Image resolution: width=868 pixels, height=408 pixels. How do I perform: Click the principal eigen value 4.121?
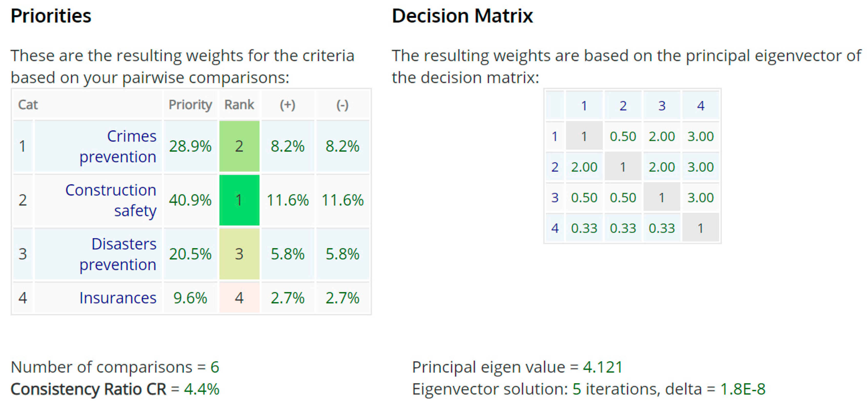click(x=602, y=367)
